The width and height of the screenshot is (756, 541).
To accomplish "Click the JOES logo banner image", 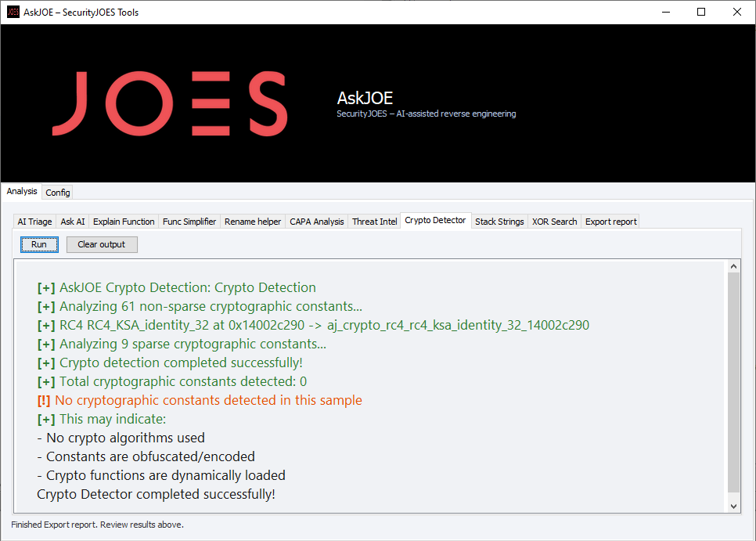I will click(170, 103).
